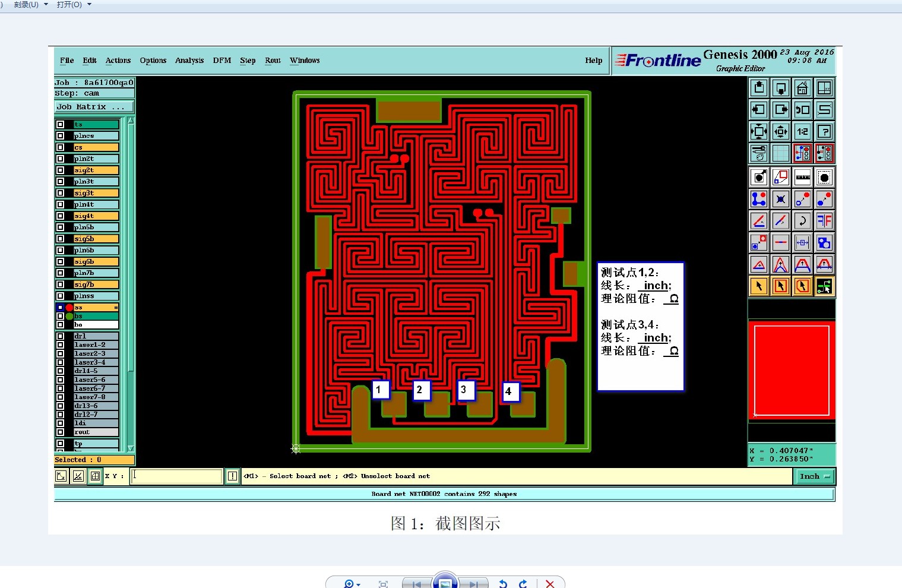Click the pan left view icon
902x588 pixels.
tap(759, 110)
